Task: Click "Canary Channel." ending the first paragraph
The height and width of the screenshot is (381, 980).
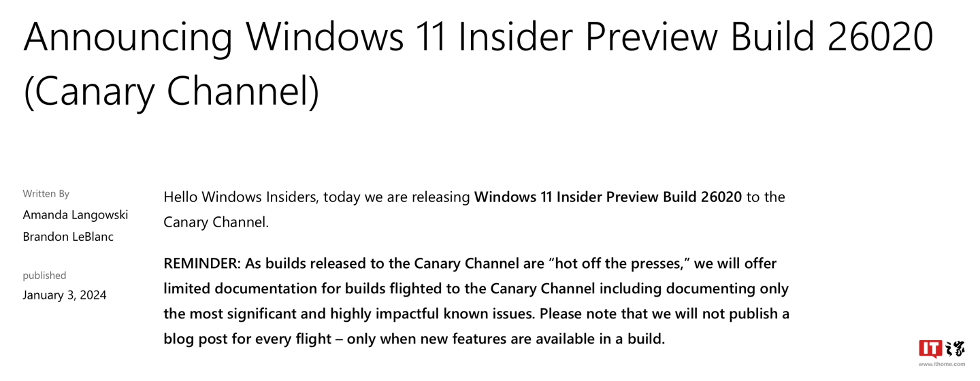Action: [216, 222]
